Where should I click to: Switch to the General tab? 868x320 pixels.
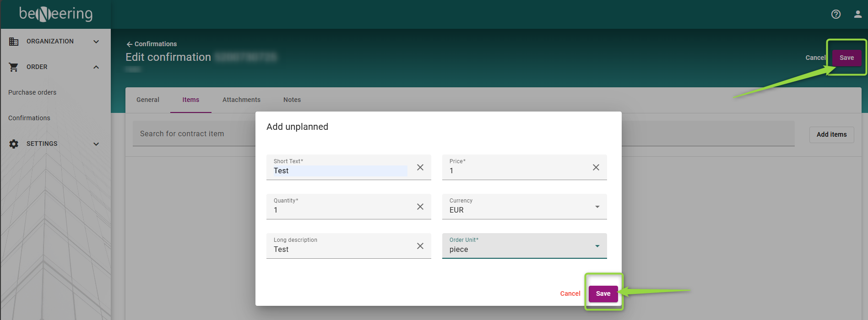pyautogui.click(x=148, y=100)
